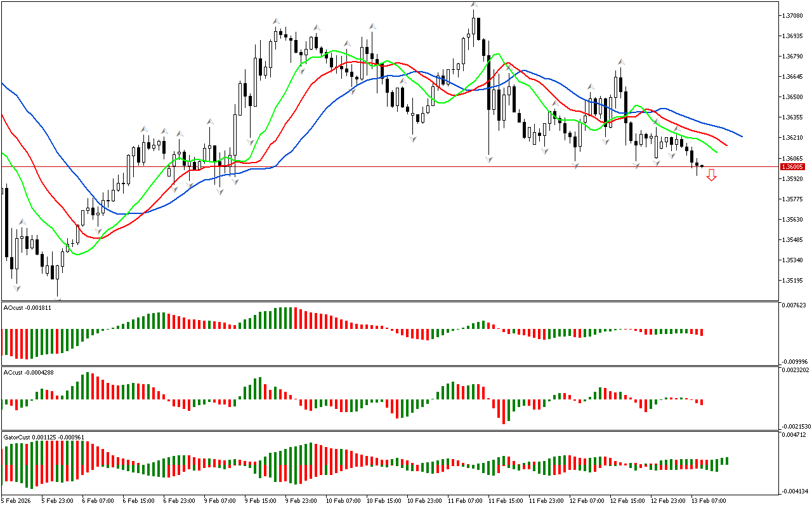Click the fractal arrow above the highest candle
Viewport: 812px width, 508px height.
tap(474, 5)
